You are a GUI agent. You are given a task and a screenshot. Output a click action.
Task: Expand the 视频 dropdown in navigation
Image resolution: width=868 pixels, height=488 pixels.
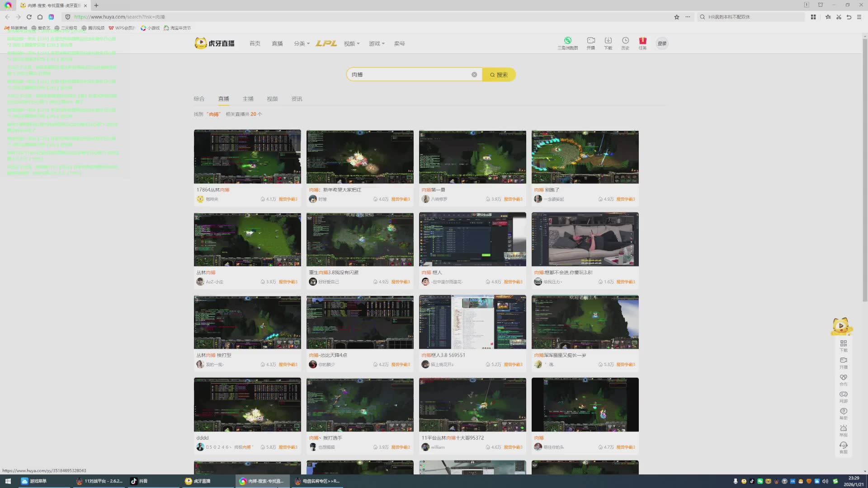[351, 44]
